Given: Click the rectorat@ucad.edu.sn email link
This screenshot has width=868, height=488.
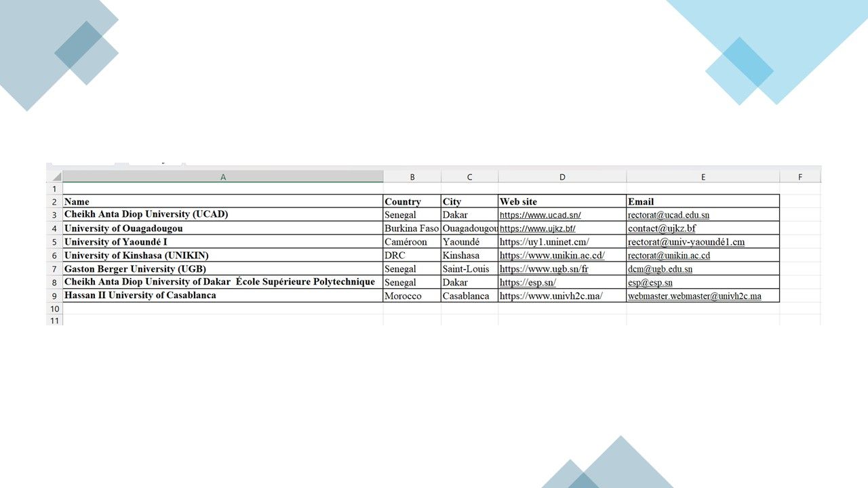Looking at the screenshot, I should point(669,216).
